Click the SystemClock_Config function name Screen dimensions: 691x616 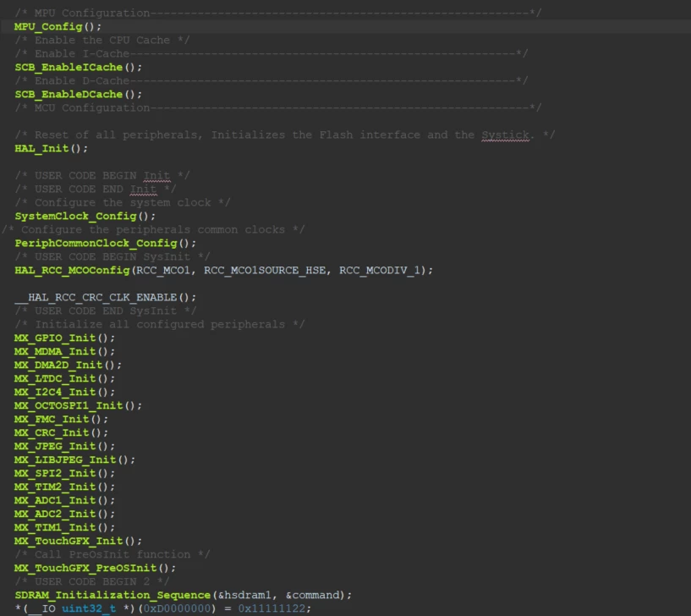pyautogui.click(x=76, y=216)
